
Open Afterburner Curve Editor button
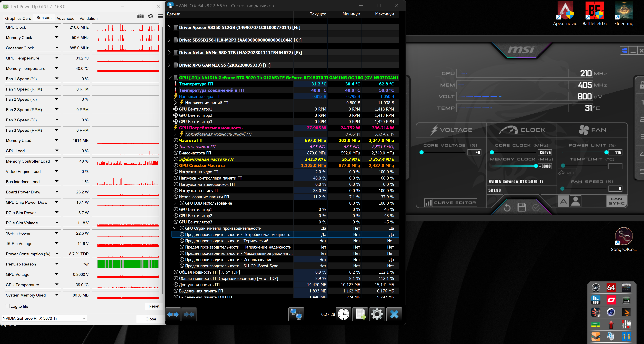(450, 203)
